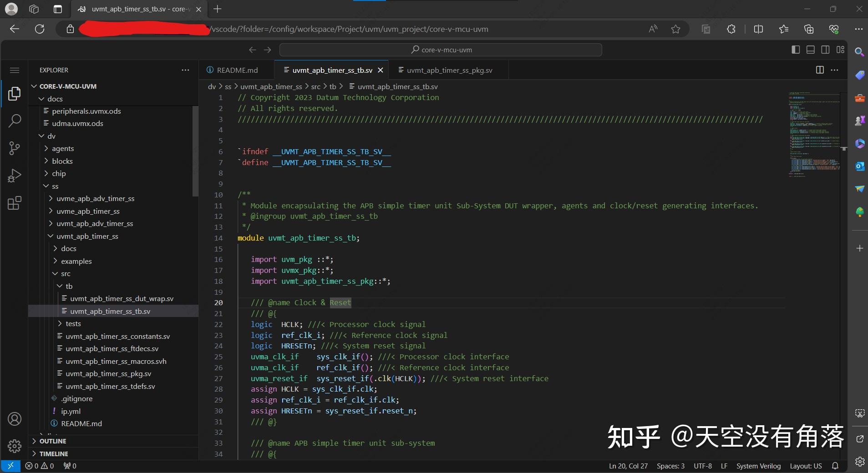Viewport: 868px width, 473px height.
Task: Expand the OUTLINE section
Action: (x=53, y=441)
